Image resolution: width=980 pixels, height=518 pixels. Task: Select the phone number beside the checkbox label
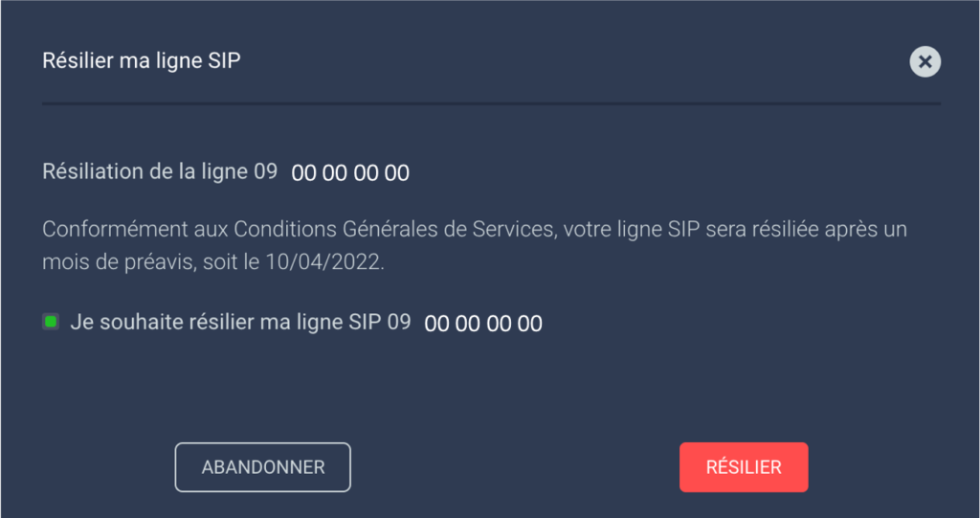[483, 324]
